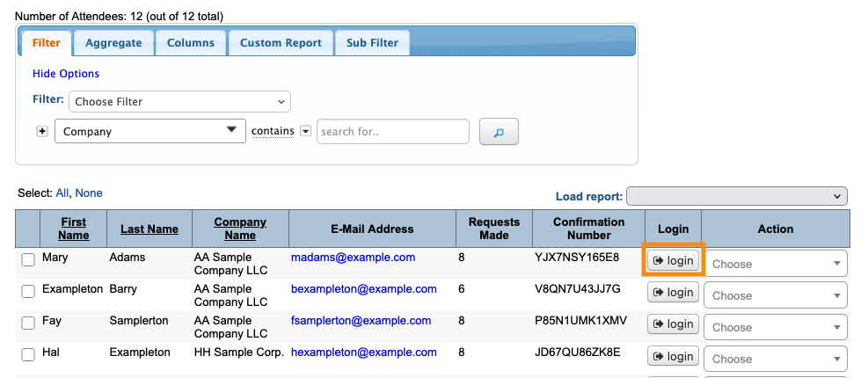Click the plus icon to add filter row

point(42,132)
